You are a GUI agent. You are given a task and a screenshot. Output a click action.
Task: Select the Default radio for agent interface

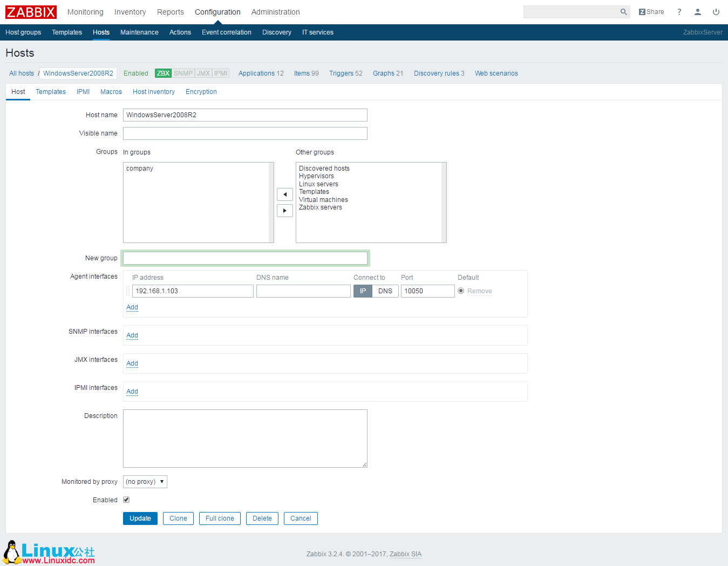[x=461, y=291]
